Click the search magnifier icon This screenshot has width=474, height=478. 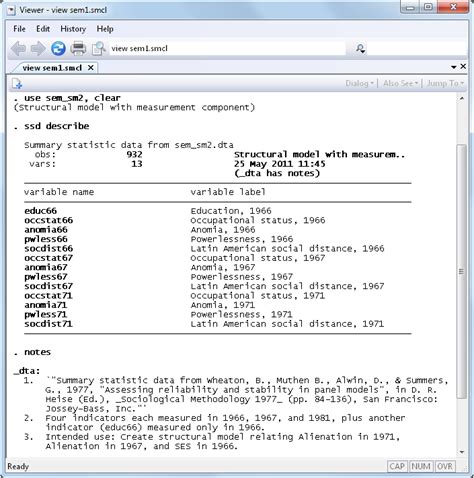tap(361, 49)
